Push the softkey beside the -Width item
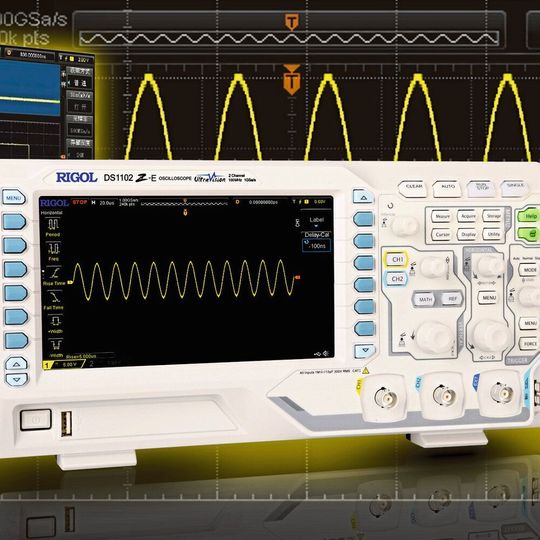540x540 pixels. click(17, 341)
